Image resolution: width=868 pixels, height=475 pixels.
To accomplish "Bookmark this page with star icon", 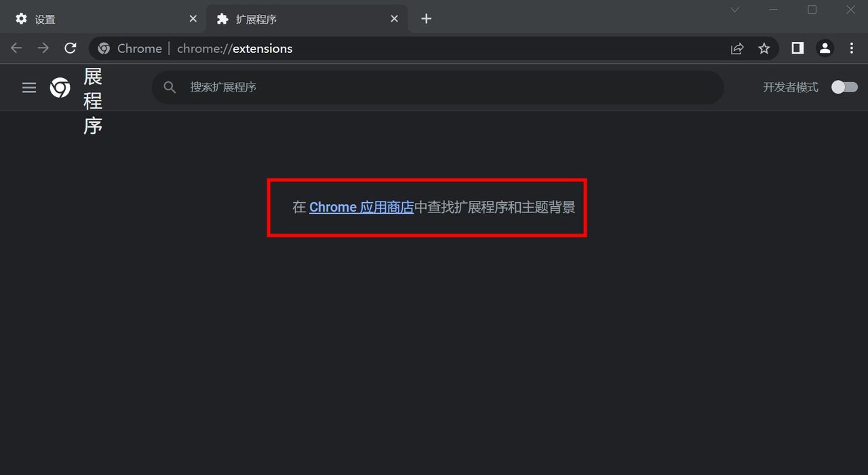I will (764, 48).
